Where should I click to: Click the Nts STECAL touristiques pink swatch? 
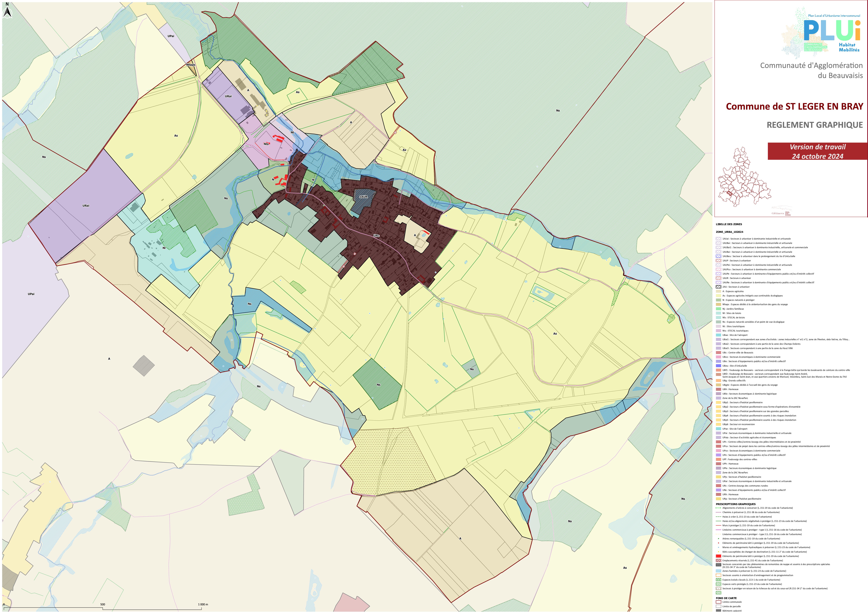point(719,331)
